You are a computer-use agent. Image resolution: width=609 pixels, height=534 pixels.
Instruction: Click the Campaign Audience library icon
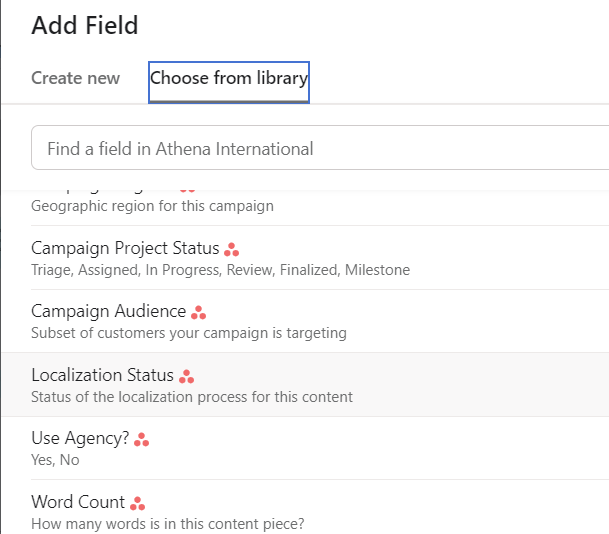[x=199, y=313]
